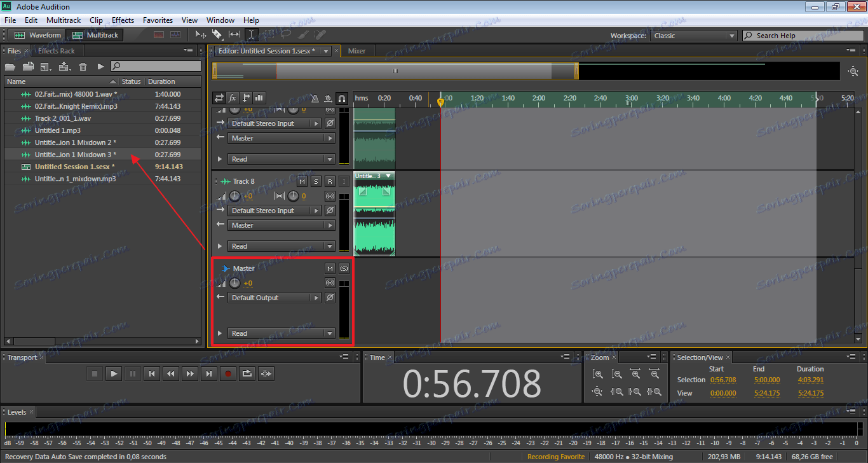The height and width of the screenshot is (463, 868).
Task: Open the Effects menu
Action: pos(123,20)
